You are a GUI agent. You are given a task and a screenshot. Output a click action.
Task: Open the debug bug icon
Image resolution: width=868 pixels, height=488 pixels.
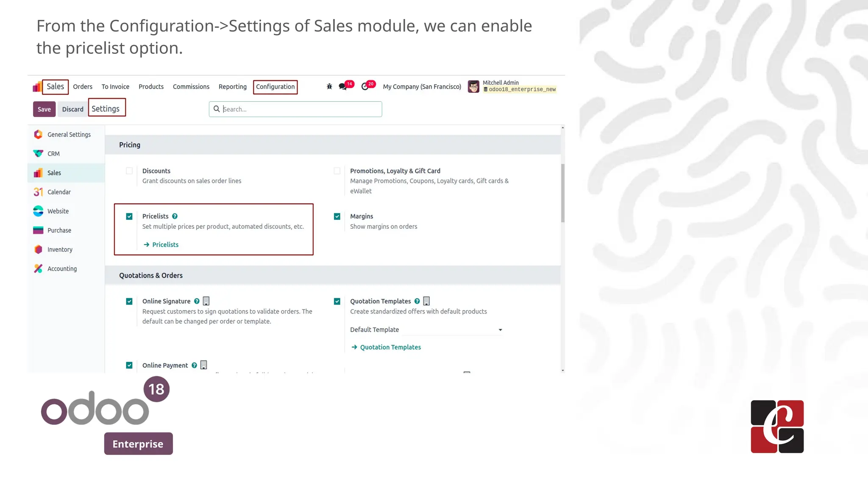329,86
